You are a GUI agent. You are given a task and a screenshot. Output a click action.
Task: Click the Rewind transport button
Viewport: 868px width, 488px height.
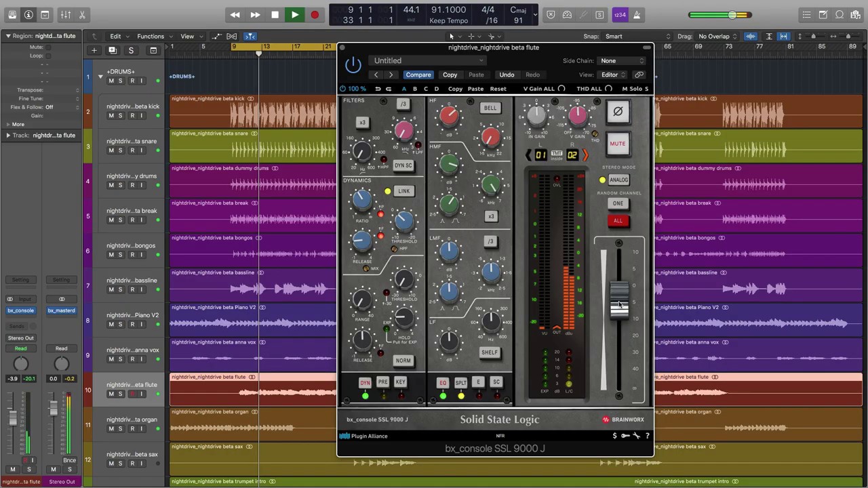[235, 15]
